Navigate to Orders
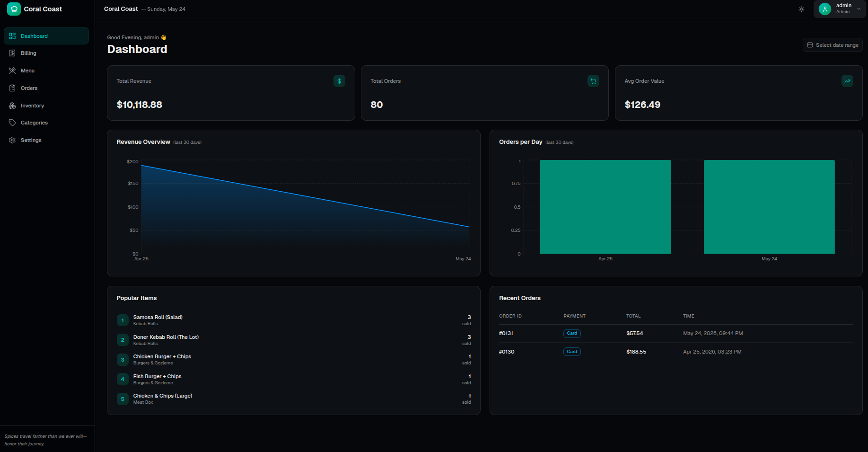 point(46,88)
